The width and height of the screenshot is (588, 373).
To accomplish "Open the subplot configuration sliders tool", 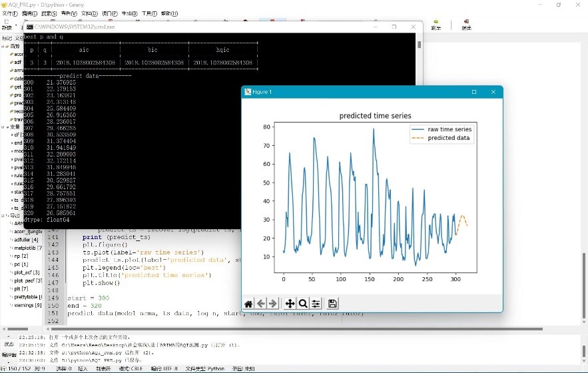I will point(316,304).
